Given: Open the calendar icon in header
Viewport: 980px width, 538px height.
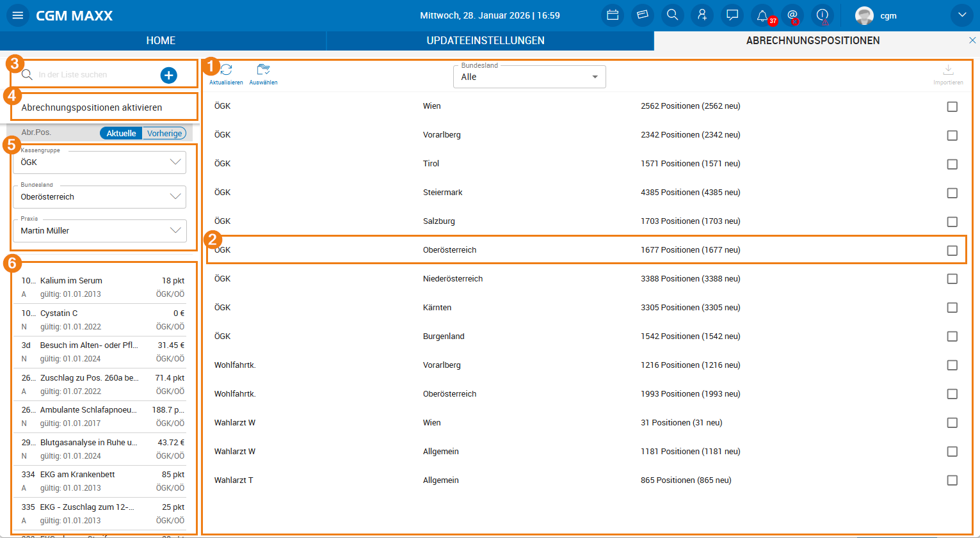Looking at the screenshot, I should tap(613, 15).
